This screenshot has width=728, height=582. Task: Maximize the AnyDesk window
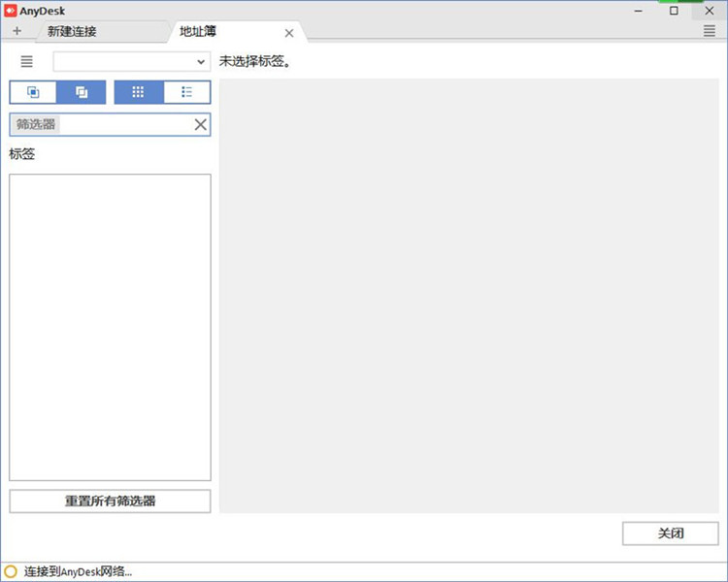(x=674, y=11)
